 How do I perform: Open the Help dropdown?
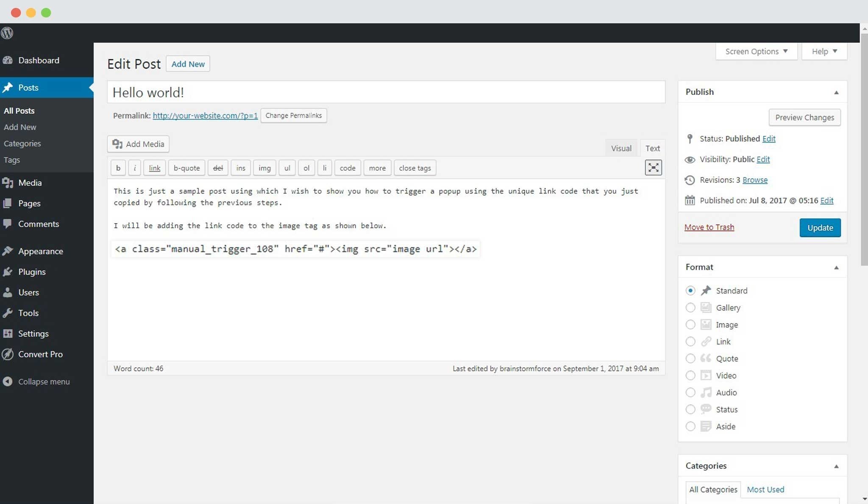coord(824,51)
